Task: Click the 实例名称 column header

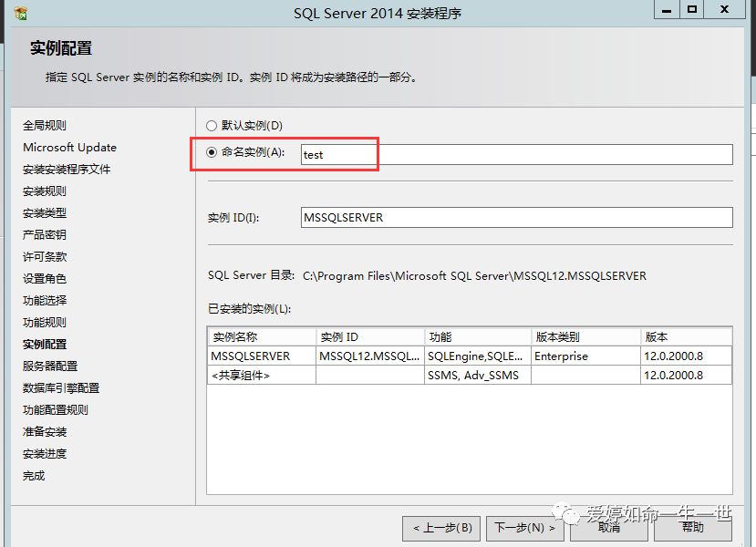Action: [x=262, y=337]
